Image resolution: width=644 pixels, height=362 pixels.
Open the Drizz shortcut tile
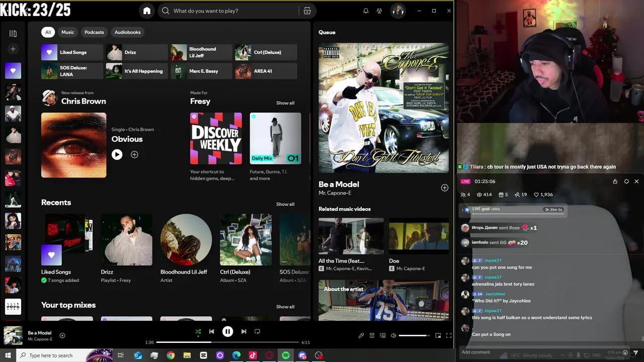[x=137, y=52]
